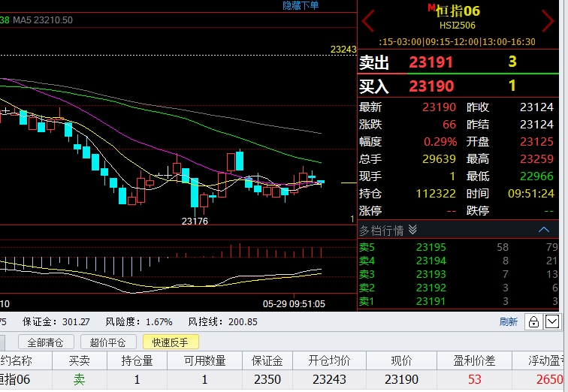Click the 快速反手 button

[171, 342]
